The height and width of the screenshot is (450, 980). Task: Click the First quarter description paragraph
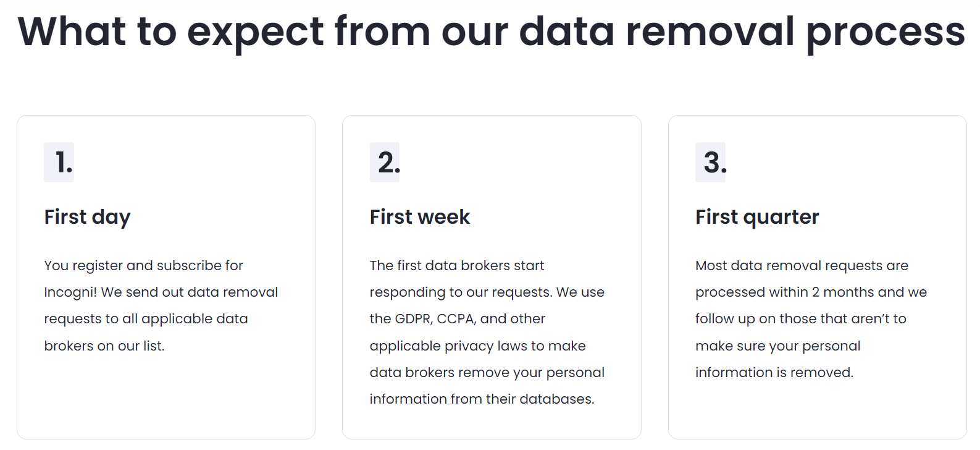pos(811,319)
